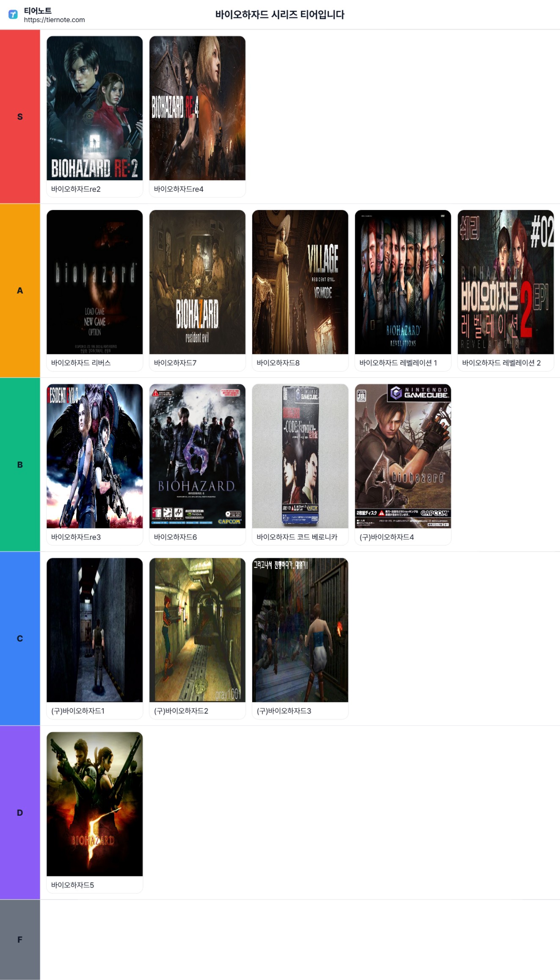The image size is (560, 980).
Task: Open the 코드 베로니카 thumbnail
Action: coord(300,456)
